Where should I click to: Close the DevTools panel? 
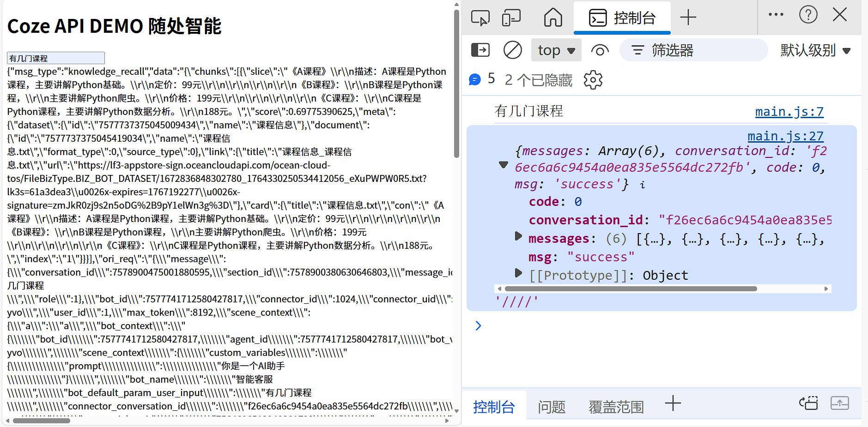pyautogui.click(x=840, y=14)
